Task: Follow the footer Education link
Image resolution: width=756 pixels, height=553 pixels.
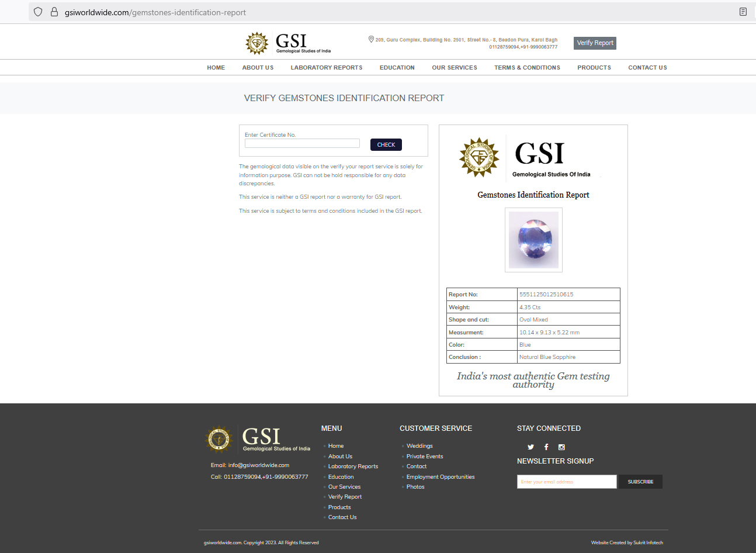Action: (x=341, y=477)
